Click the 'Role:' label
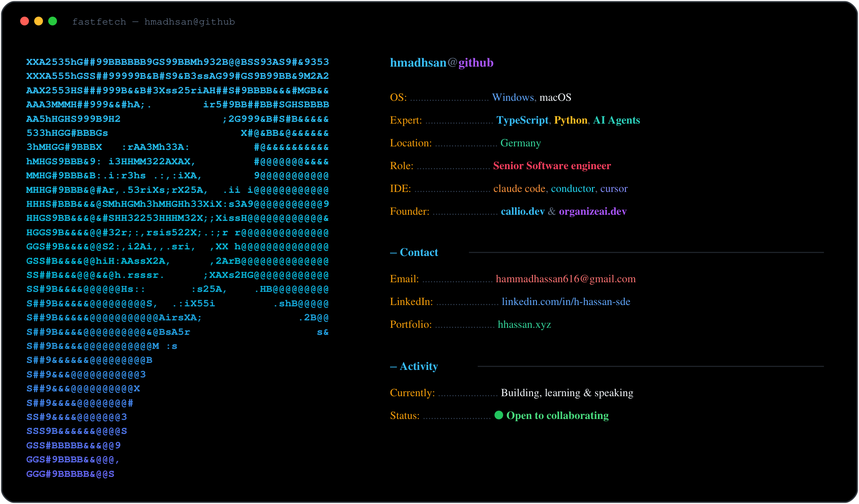 [x=401, y=166]
